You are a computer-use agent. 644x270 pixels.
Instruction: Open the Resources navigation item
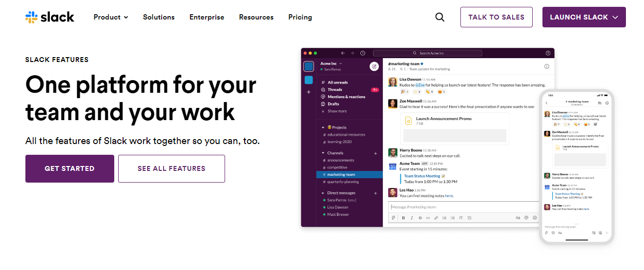click(256, 17)
